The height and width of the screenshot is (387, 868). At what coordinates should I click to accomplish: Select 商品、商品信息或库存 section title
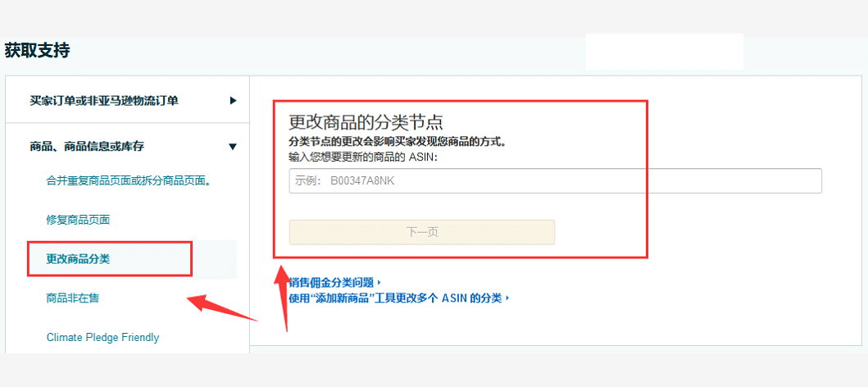[87, 147]
